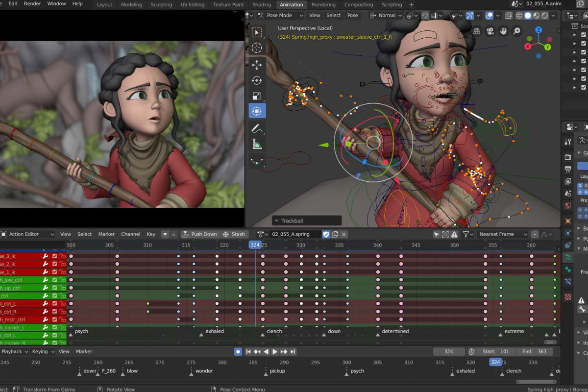
Task: Choose the Scale tool
Action: coord(257,96)
